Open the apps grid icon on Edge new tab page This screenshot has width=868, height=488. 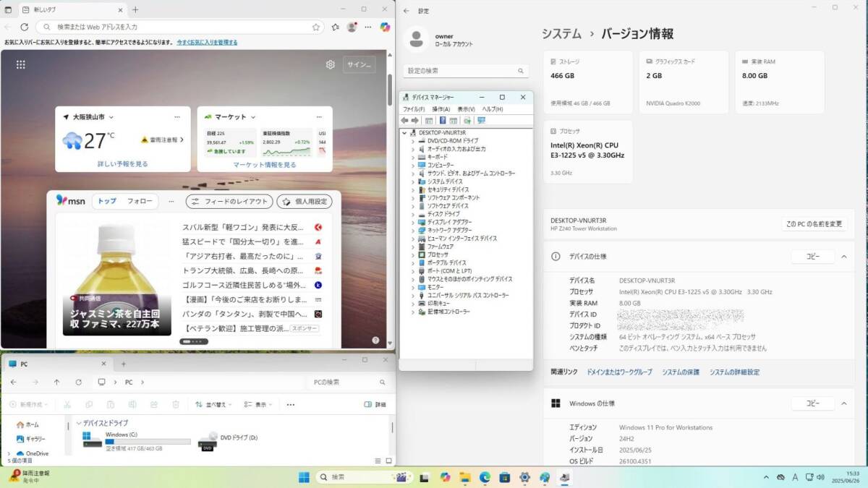21,64
